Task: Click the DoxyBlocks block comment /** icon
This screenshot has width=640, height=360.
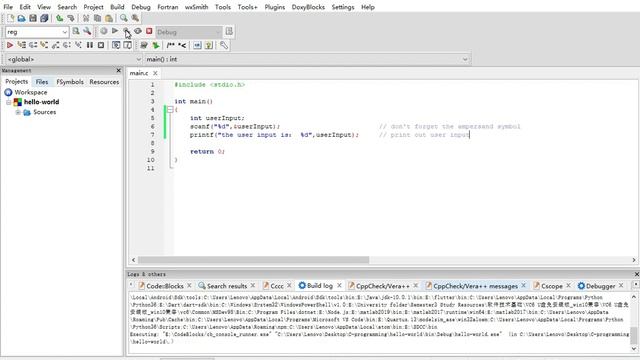Action: [171, 45]
